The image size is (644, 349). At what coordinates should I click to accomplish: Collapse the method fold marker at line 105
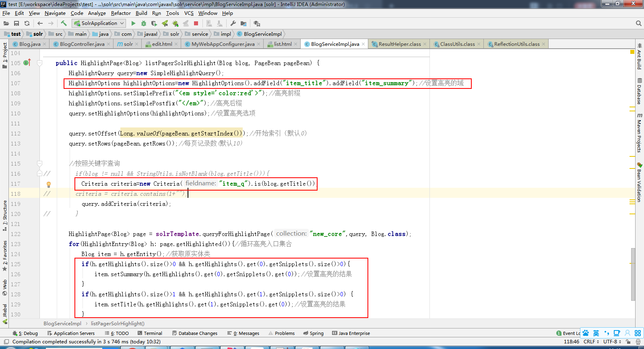39,63
